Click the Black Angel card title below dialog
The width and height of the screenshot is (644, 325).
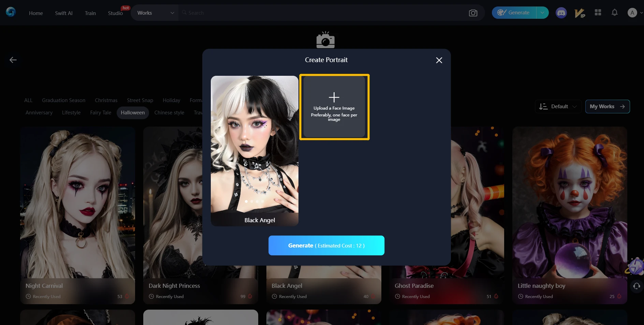(287, 286)
